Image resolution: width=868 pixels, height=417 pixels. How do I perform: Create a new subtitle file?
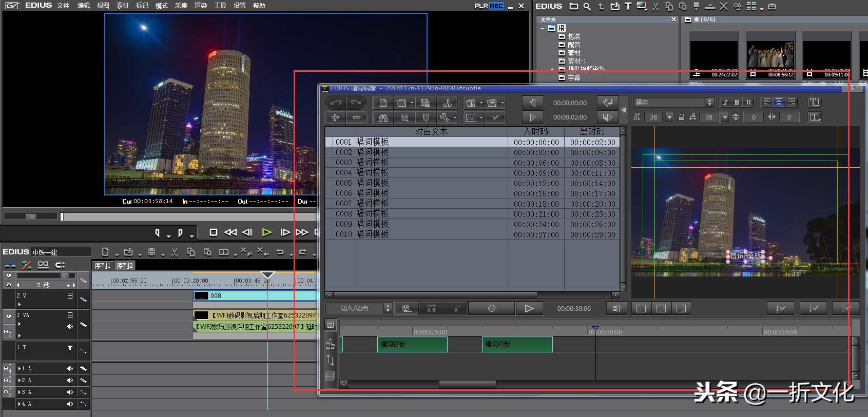tap(383, 103)
